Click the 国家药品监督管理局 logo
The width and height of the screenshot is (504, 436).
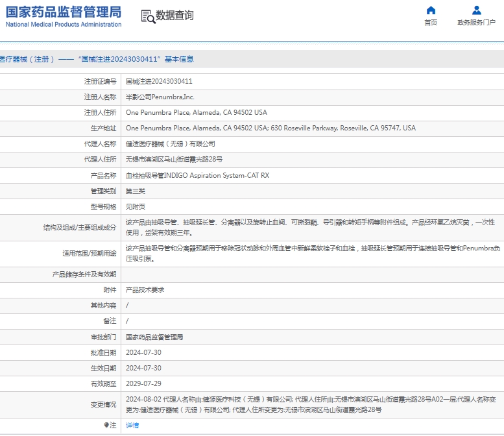[x=64, y=16]
